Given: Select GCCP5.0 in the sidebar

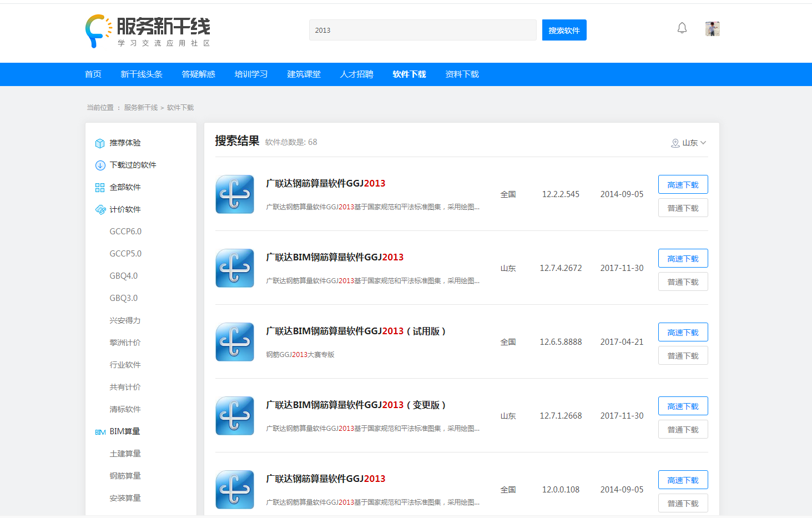Looking at the screenshot, I should point(125,254).
